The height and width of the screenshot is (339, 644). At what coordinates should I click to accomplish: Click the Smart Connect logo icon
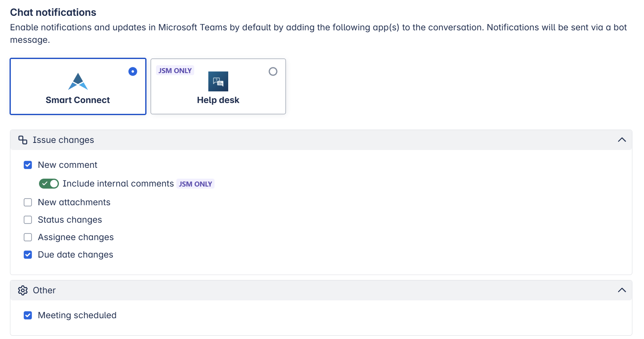click(78, 81)
